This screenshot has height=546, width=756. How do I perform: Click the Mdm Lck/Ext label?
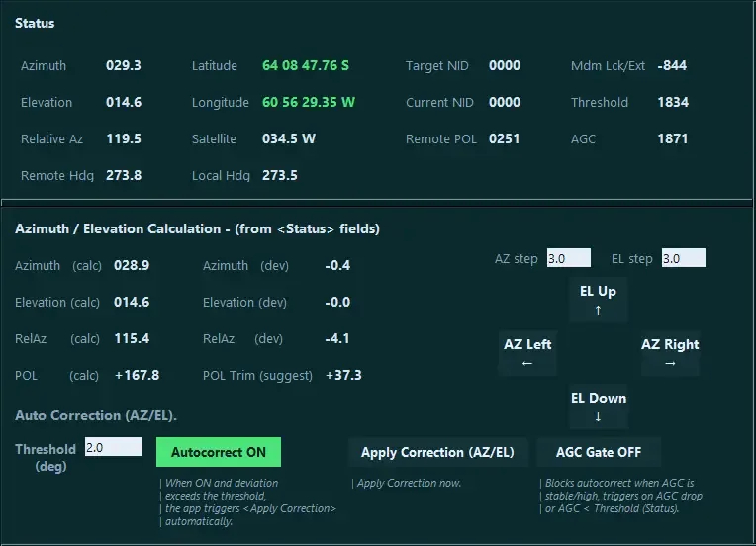(x=608, y=65)
